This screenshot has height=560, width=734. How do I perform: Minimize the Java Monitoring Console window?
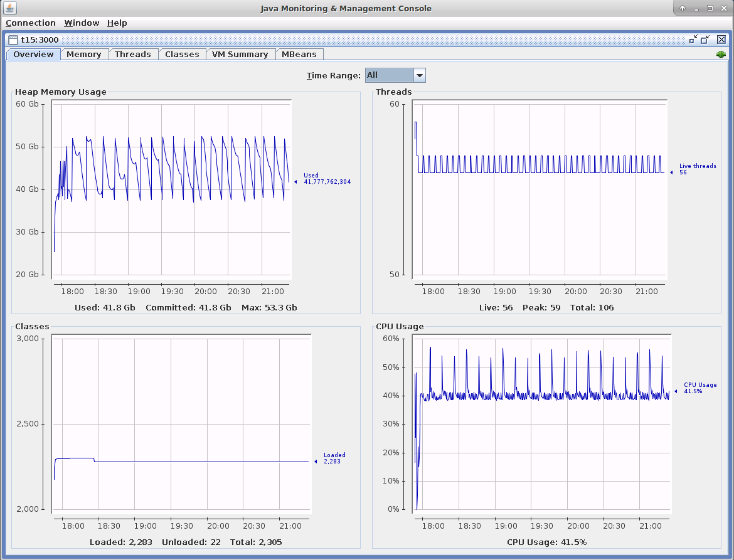[x=696, y=8]
